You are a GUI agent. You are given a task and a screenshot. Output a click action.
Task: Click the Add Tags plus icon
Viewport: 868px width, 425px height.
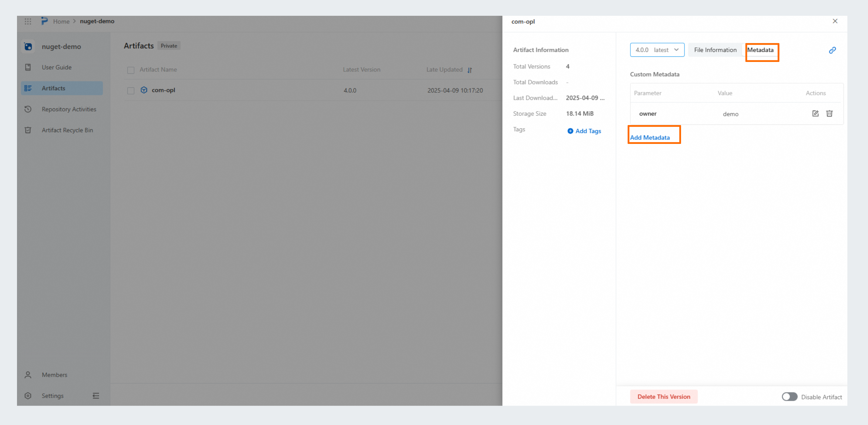tap(570, 131)
